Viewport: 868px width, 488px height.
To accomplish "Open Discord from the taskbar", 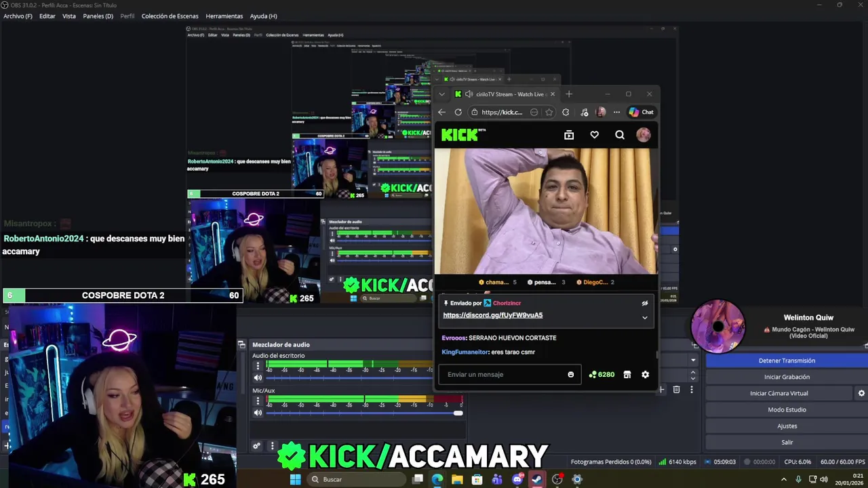I will [x=517, y=479].
